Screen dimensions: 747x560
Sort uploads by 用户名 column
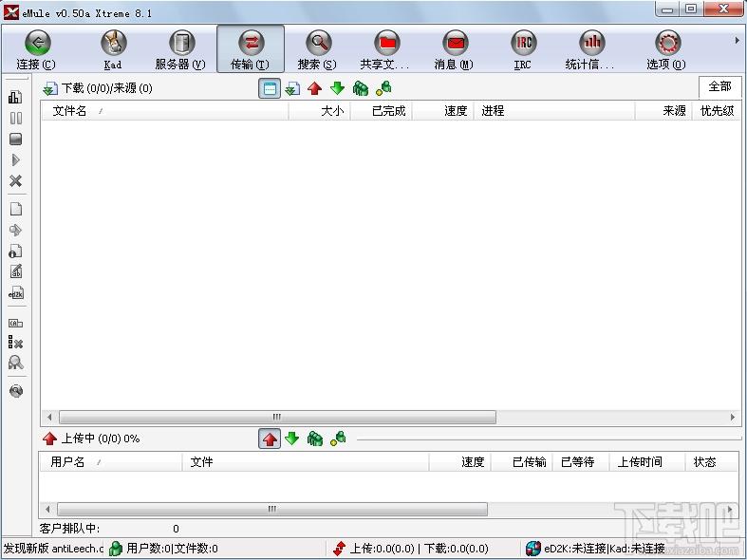click(111, 462)
